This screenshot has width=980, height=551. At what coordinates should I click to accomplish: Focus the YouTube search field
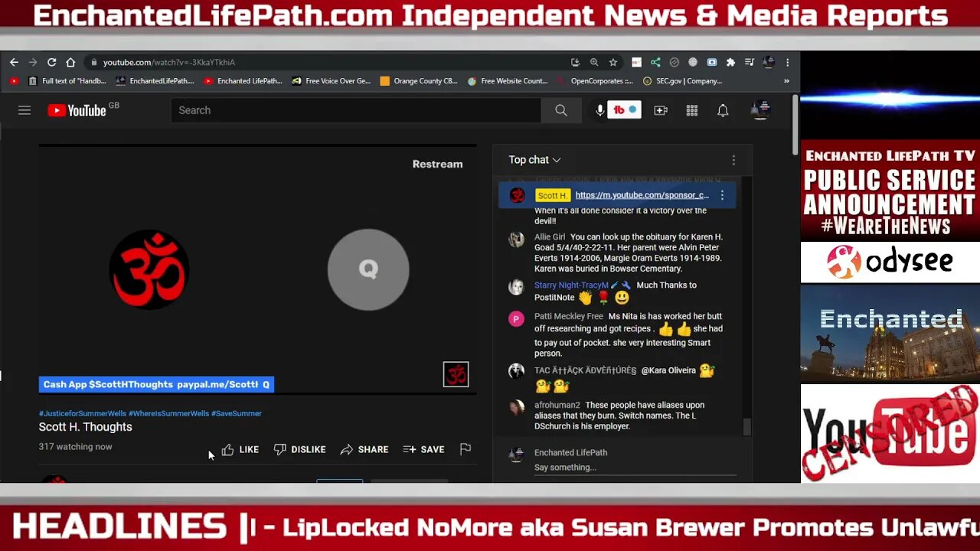(356, 110)
